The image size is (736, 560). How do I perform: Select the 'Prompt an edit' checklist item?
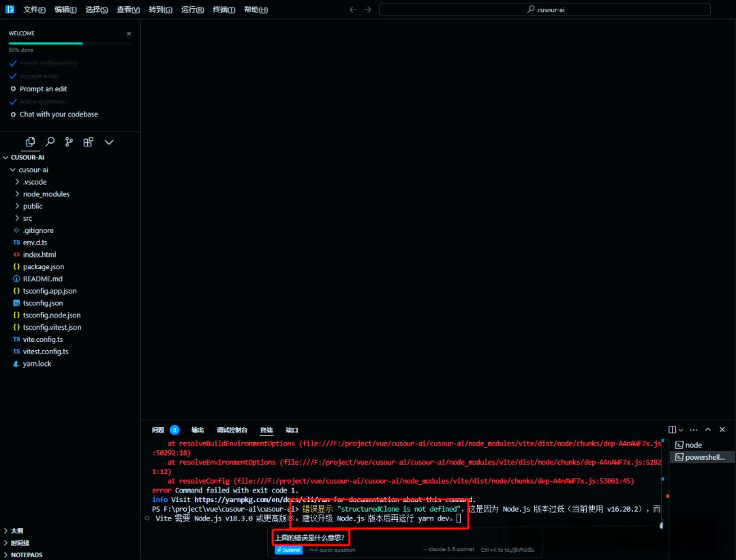(x=43, y=89)
